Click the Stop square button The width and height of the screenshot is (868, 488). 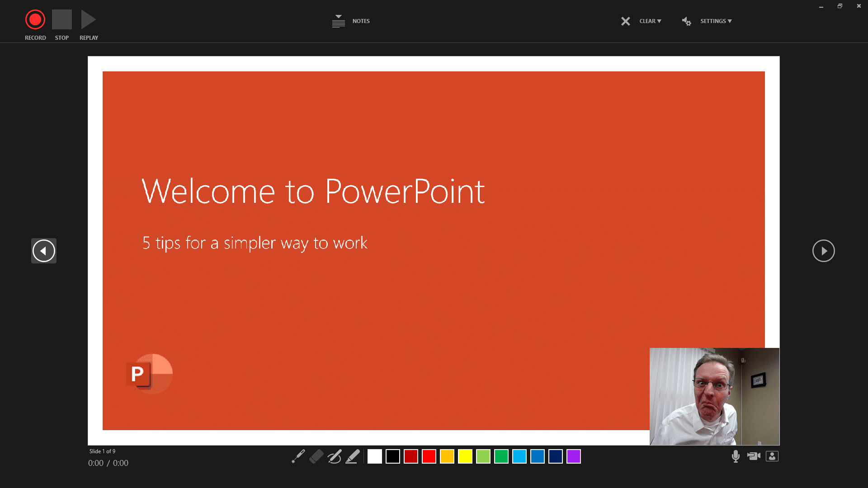tap(62, 20)
